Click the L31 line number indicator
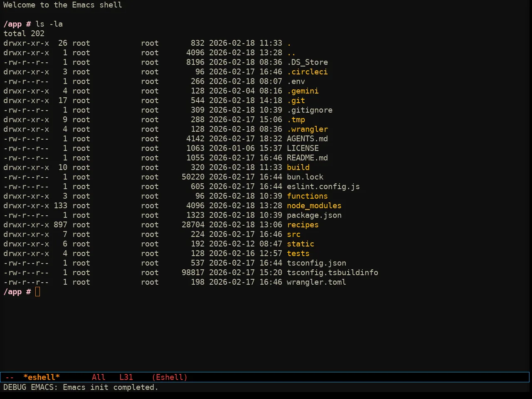 coord(126,377)
